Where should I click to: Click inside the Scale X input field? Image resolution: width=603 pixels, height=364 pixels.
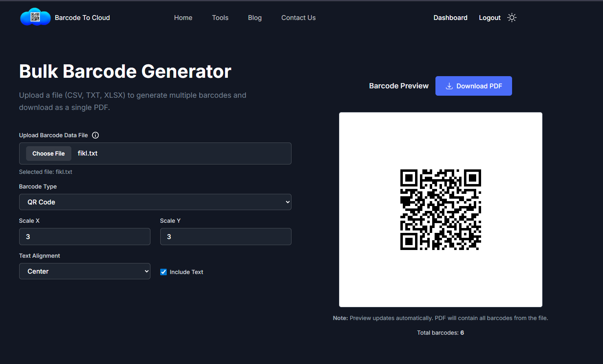click(x=84, y=237)
